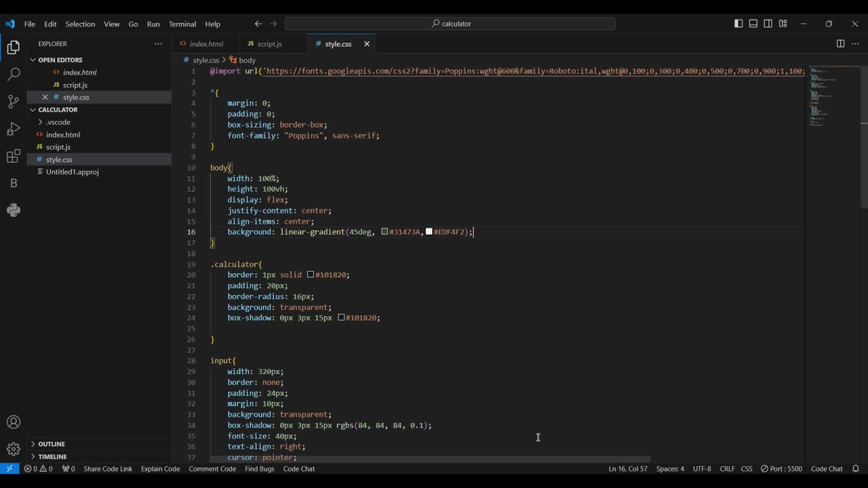Open the remote window status icon
The image size is (868, 488).
(x=9, y=468)
